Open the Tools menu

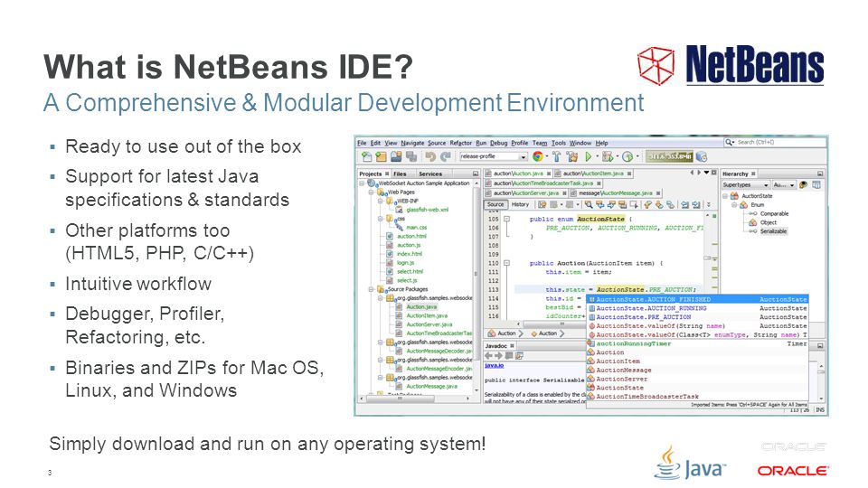click(x=559, y=143)
